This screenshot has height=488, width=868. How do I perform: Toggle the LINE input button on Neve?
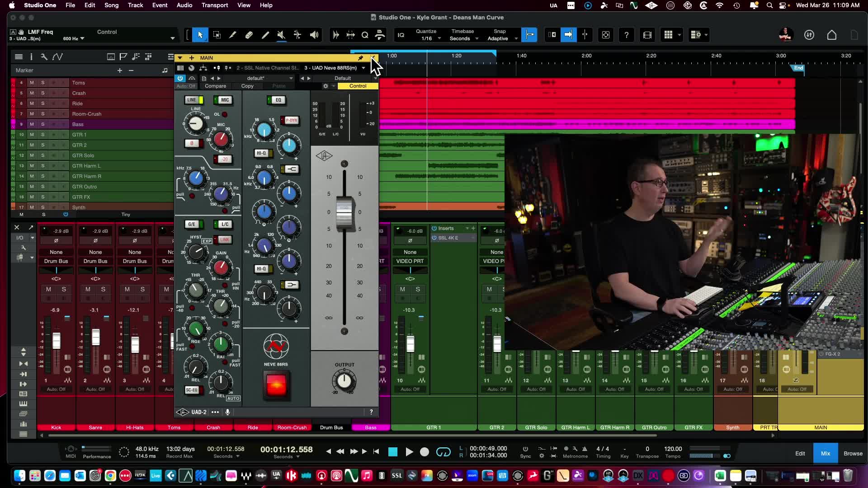click(x=194, y=100)
